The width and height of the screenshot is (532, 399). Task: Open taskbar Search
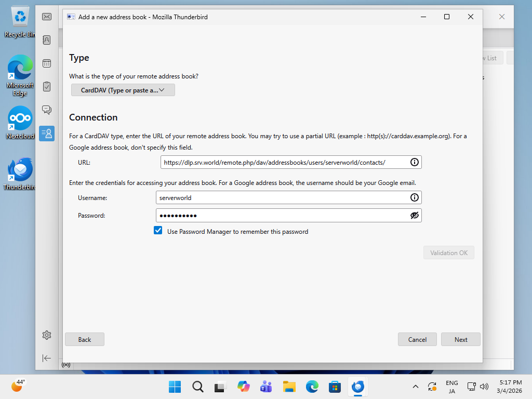pos(198,387)
